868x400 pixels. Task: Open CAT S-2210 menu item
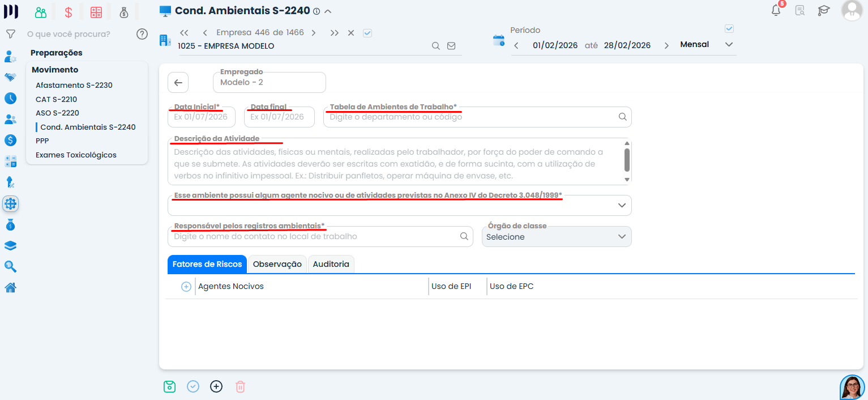57,99
